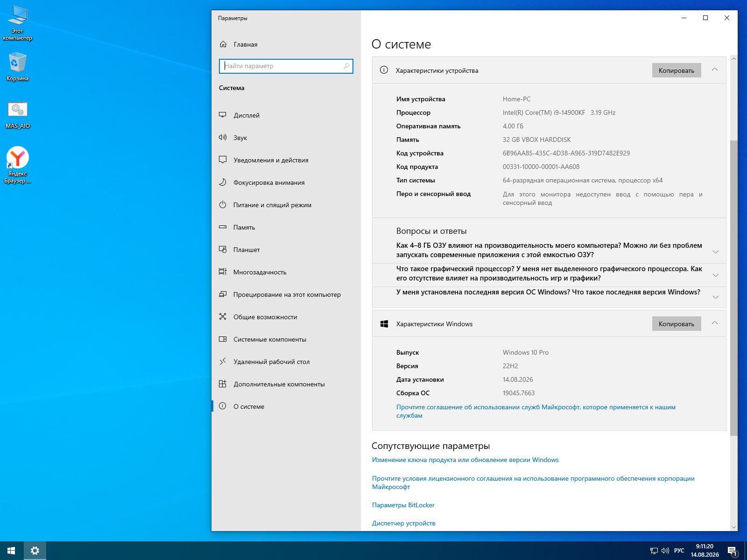Image resolution: width=747 pixels, height=560 pixels.
Task: Open the taskbar clock and date
Action: click(705, 551)
